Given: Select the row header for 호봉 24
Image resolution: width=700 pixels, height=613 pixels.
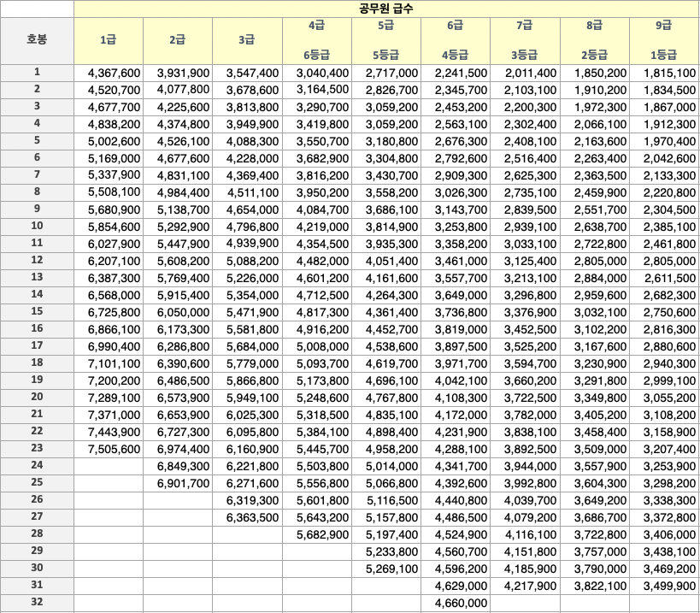Looking at the screenshot, I should (x=37, y=466).
